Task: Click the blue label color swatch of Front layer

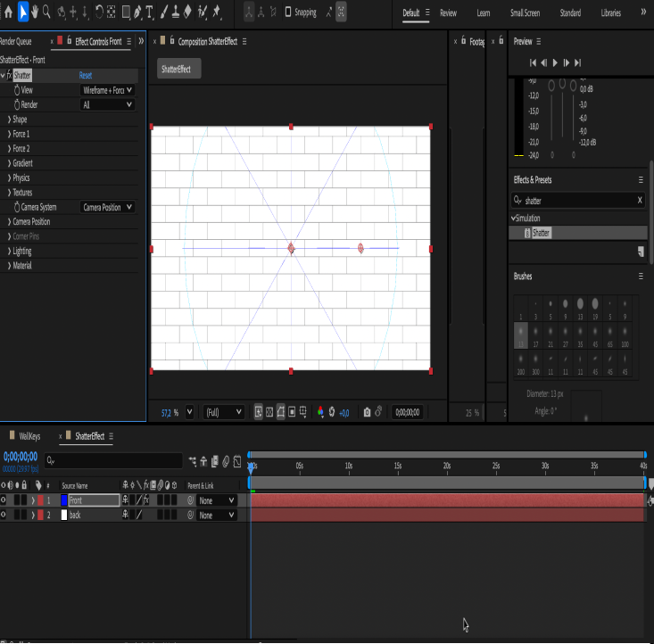Action: pyautogui.click(x=63, y=500)
